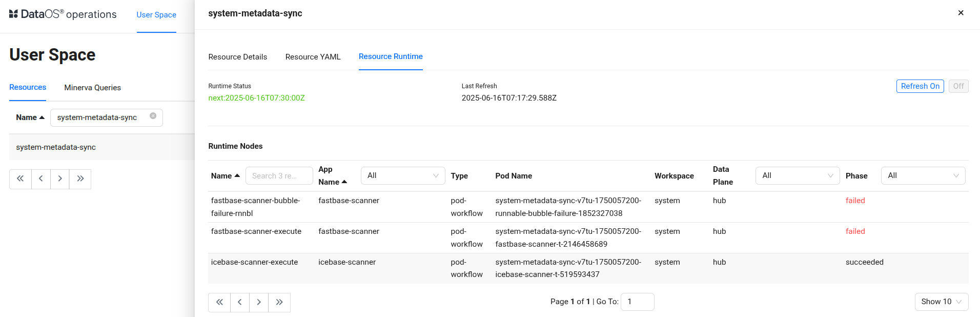Clear the system-metadata-sync search filter
This screenshot has height=317, width=980.
[x=153, y=116]
